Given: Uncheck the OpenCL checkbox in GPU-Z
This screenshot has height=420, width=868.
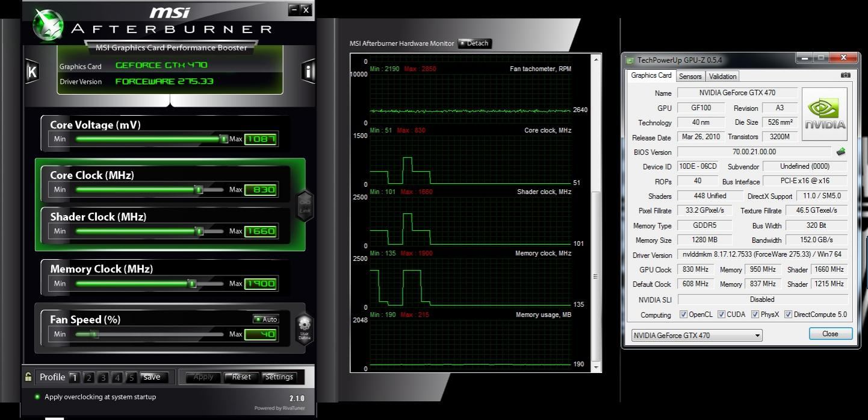Looking at the screenshot, I should [x=683, y=315].
